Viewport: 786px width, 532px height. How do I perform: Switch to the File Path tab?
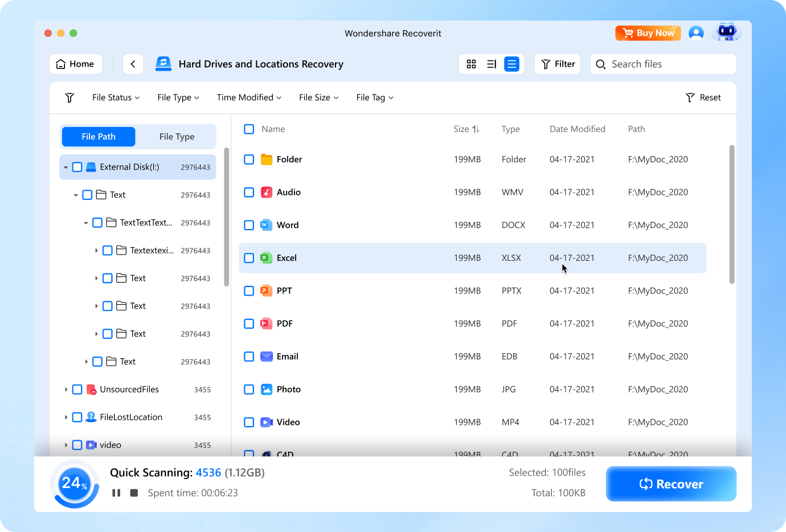coord(99,137)
